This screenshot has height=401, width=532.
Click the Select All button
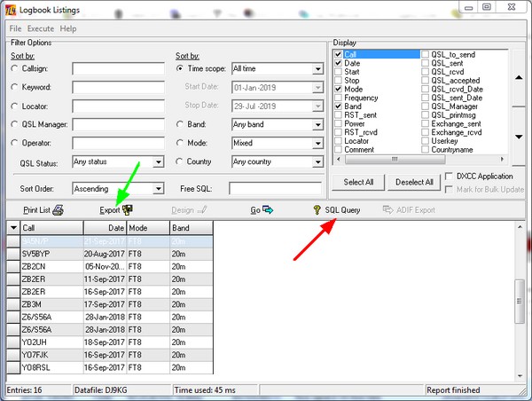click(x=358, y=183)
